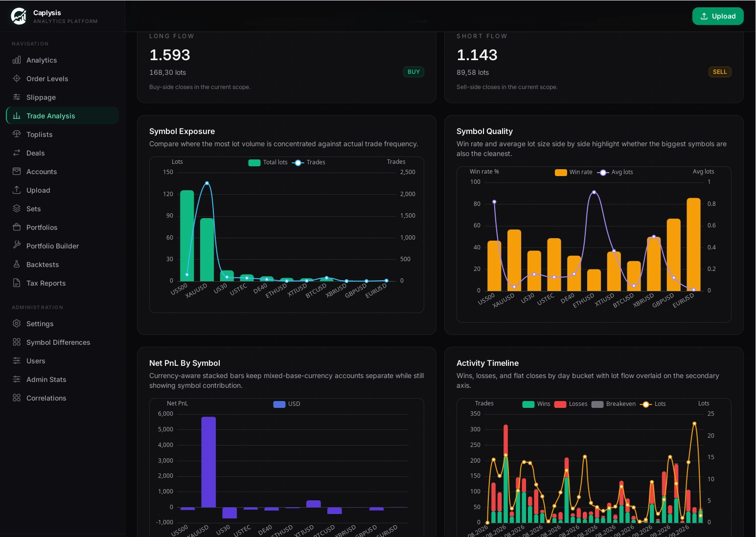Click the Trade Analysis chart icon

pos(17,116)
